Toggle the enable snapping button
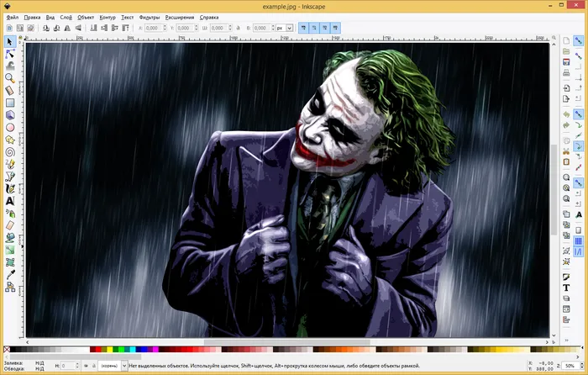This screenshot has width=588, height=375. tap(579, 40)
